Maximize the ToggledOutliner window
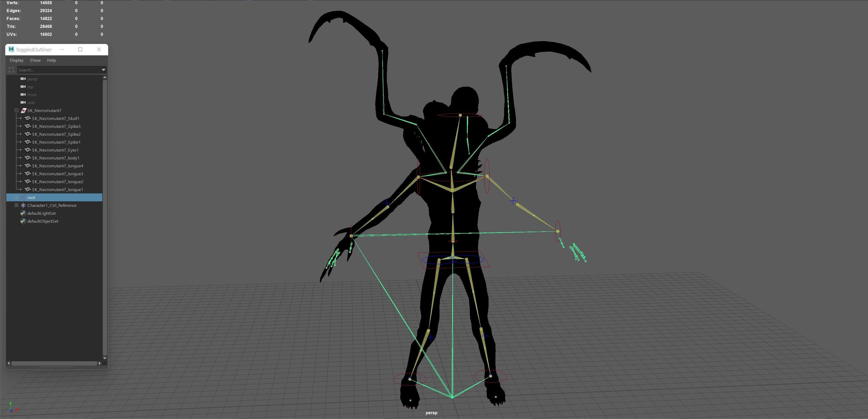The image size is (868, 419). (80, 50)
